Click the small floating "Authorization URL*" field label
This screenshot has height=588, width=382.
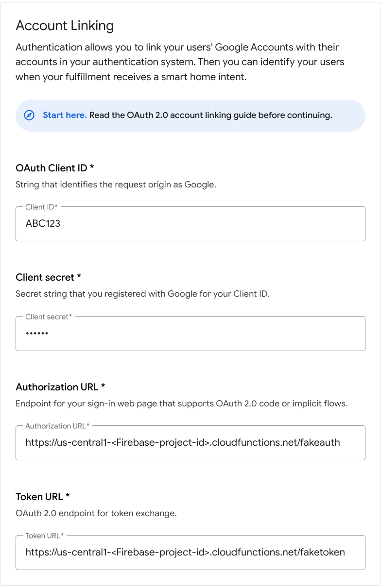57,426
